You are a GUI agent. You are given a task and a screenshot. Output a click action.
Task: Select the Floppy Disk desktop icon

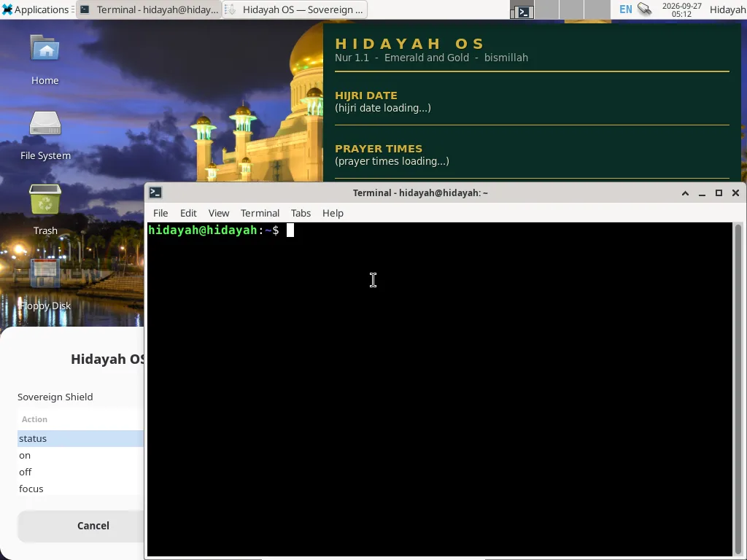coord(45,285)
